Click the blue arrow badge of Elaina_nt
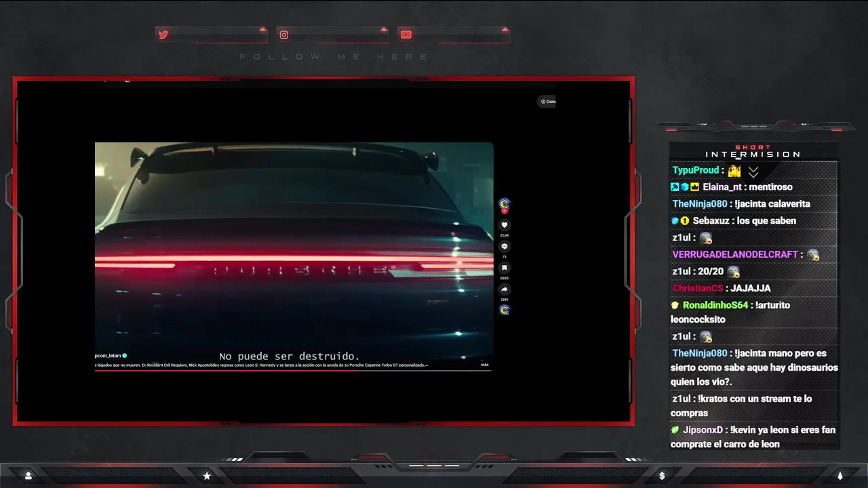The image size is (868, 488). 675,187
